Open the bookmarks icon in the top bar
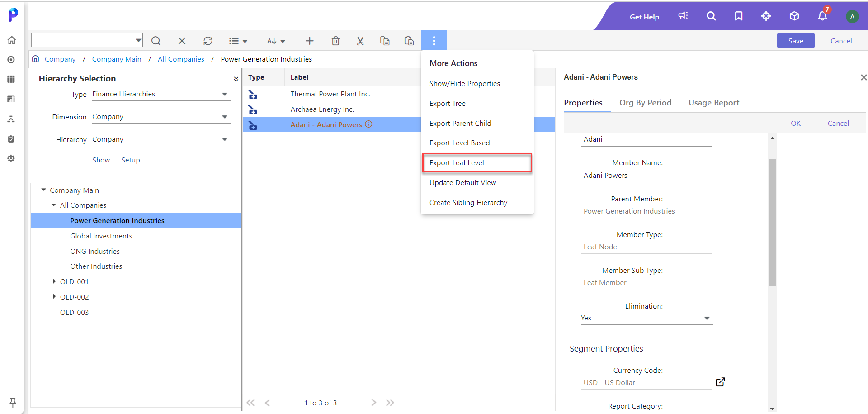Screen dimensions: 868x414 click(x=739, y=16)
